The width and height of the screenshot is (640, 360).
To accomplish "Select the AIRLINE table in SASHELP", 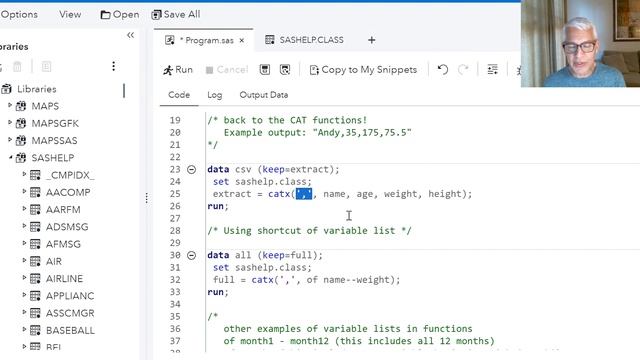I will tap(64, 279).
